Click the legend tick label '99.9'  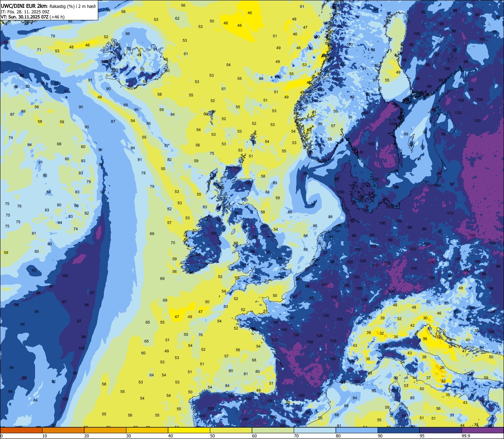pos(466,436)
